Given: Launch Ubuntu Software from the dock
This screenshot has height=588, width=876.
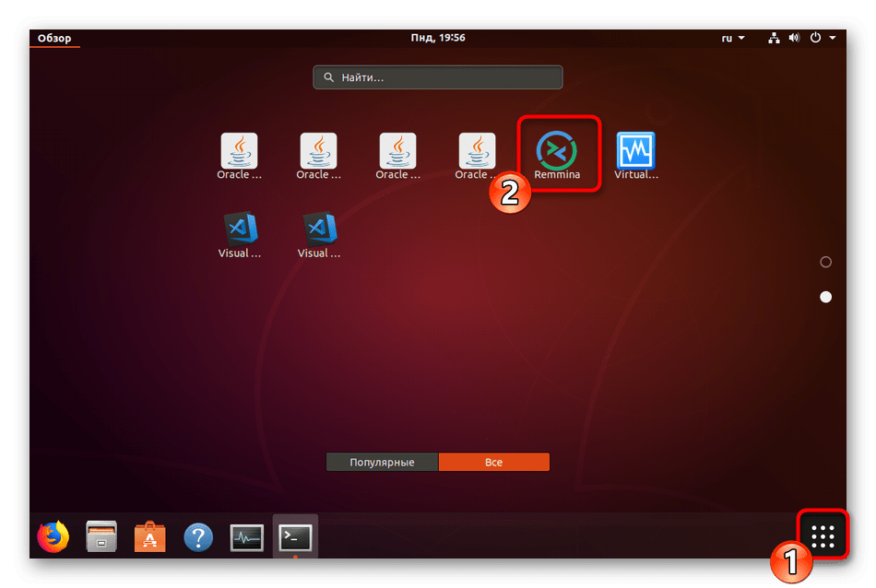Looking at the screenshot, I should tap(149, 535).
